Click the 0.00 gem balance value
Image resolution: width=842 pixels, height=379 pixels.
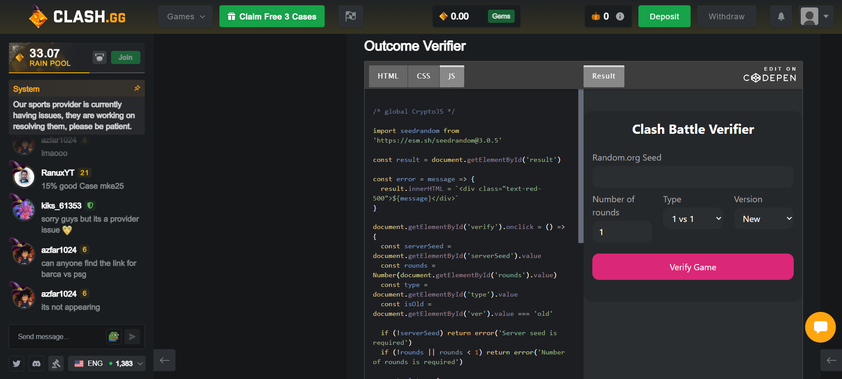460,17
